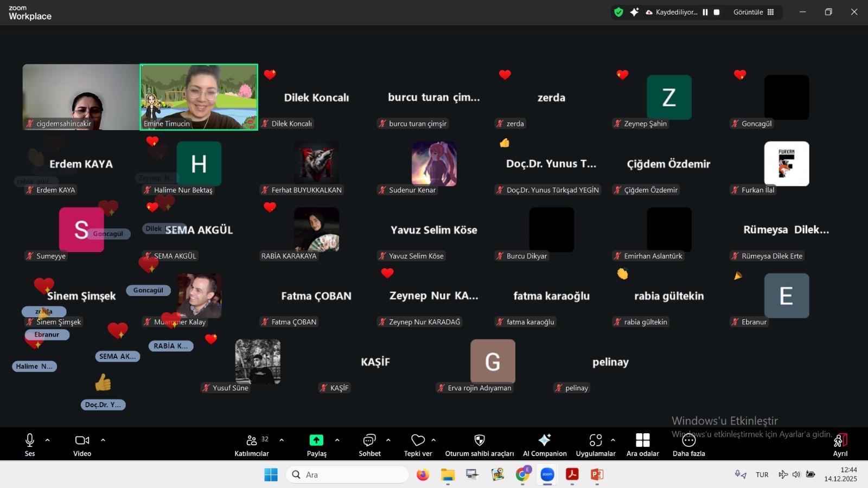This screenshot has width=868, height=488.
Task: Expand video options arrow next to Video
Action: [103, 440]
